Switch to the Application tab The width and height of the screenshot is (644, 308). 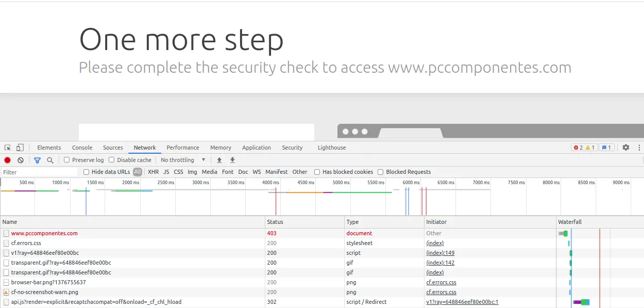257,148
